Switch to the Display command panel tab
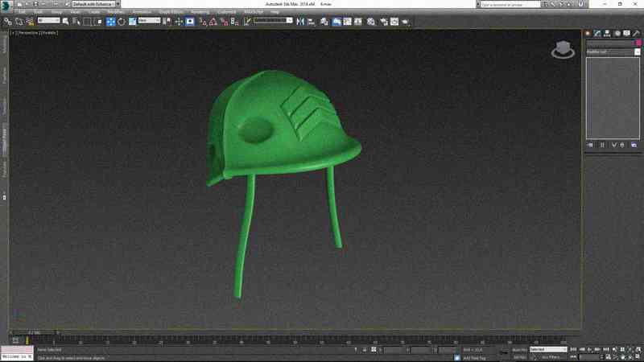Screen dimensions: 644x362 tap(626, 33)
